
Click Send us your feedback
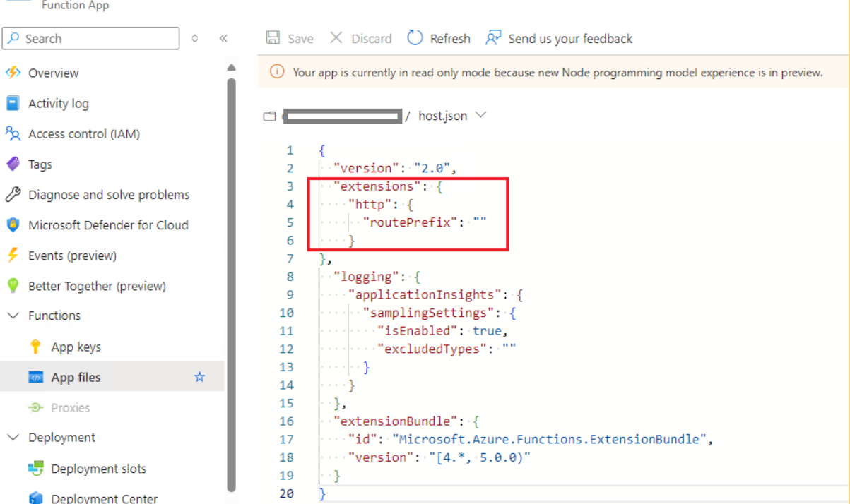[x=559, y=39]
